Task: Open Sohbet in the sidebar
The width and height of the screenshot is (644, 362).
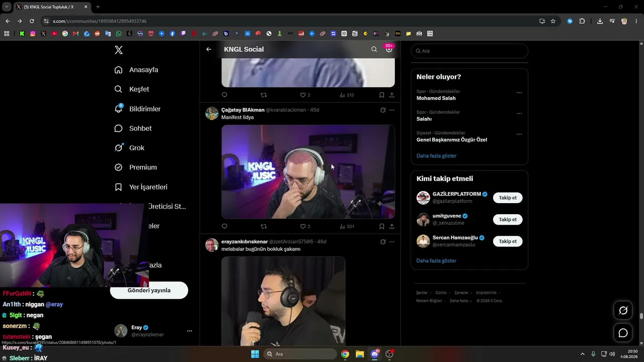Action: point(133,129)
